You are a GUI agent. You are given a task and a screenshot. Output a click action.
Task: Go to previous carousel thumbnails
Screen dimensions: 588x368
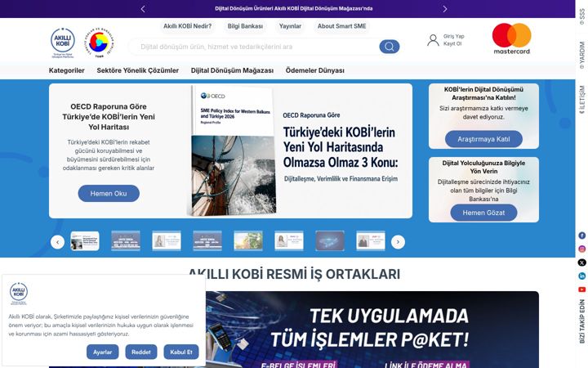57,242
